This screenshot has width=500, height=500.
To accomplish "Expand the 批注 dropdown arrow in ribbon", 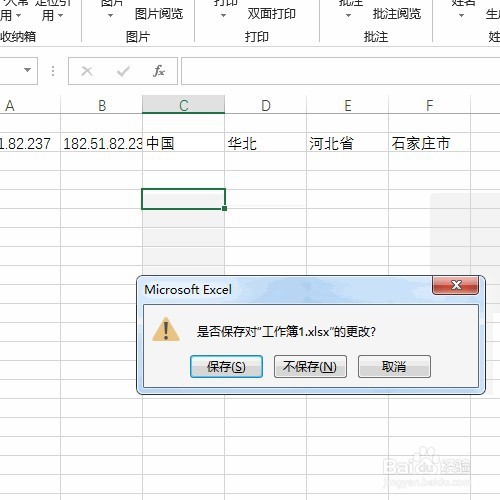I will click(x=348, y=15).
